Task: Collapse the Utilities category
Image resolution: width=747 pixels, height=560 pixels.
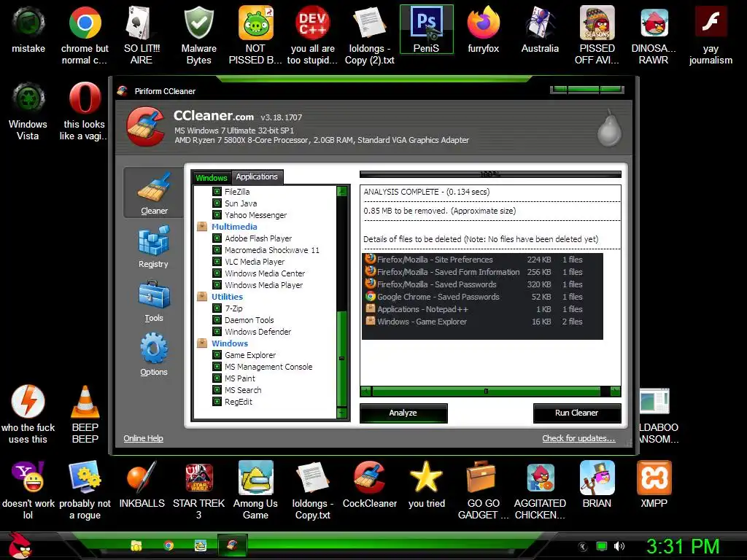Action: click(202, 297)
